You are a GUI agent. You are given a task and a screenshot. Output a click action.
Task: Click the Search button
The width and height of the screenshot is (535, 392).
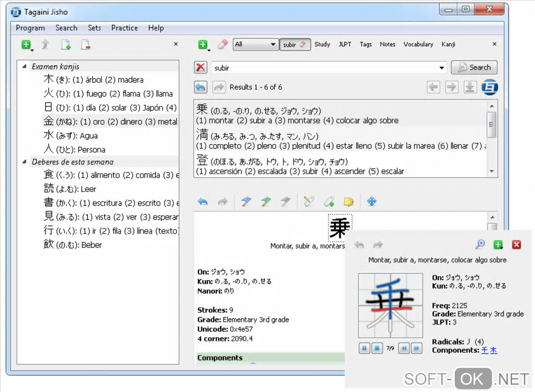click(x=474, y=68)
